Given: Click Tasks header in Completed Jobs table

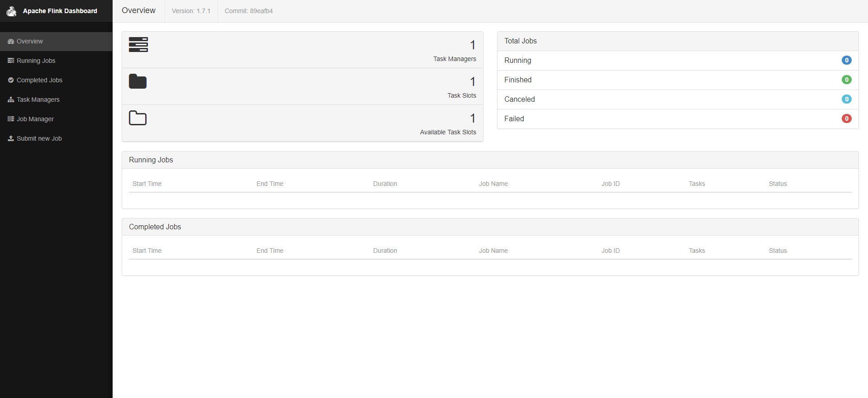Looking at the screenshot, I should [697, 251].
